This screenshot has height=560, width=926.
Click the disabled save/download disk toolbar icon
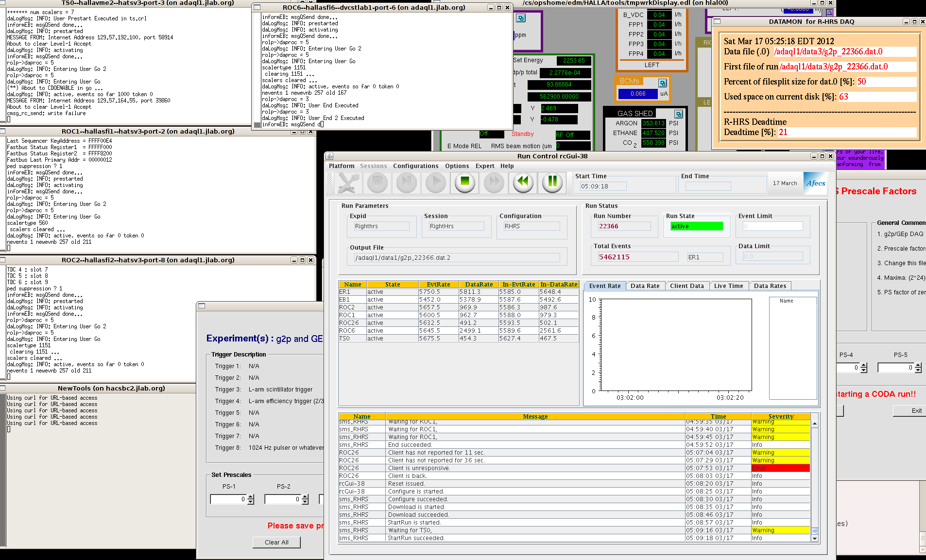click(377, 183)
